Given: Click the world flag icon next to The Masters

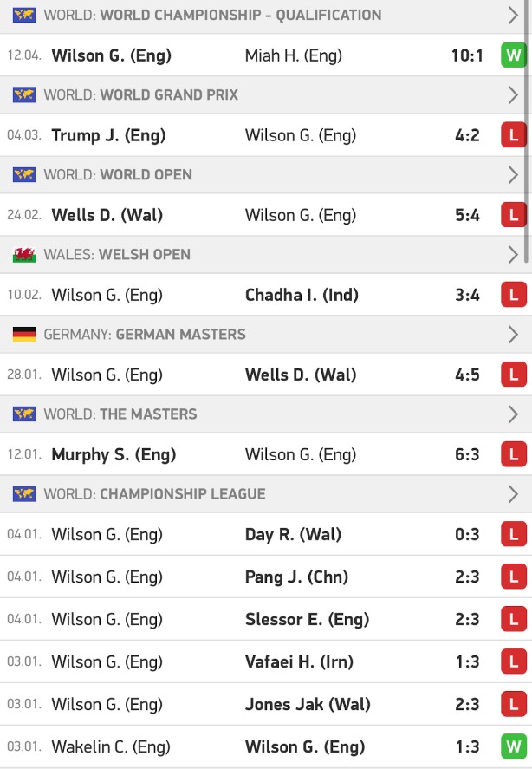Looking at the screenshot, I should pos(24,414).
